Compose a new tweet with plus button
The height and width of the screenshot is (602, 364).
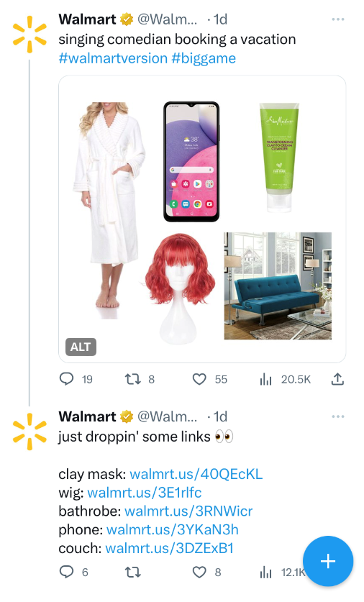point(328,561)
